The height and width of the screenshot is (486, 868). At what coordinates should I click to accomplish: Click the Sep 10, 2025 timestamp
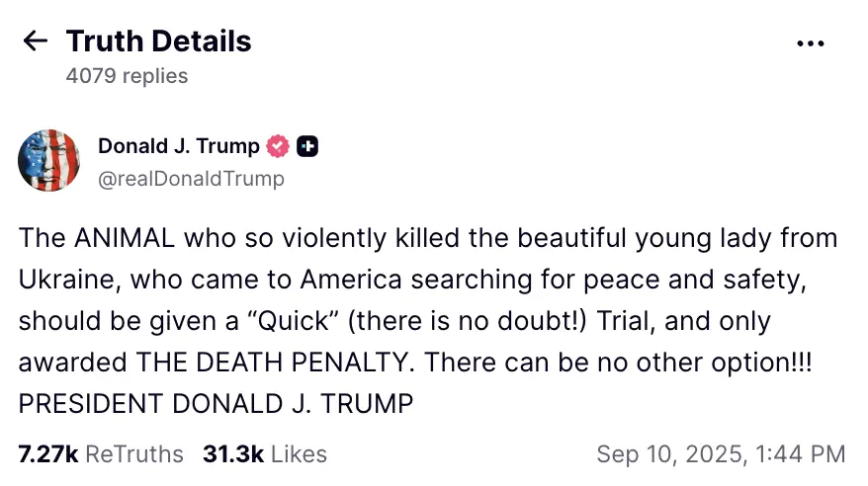coord(721,454)
